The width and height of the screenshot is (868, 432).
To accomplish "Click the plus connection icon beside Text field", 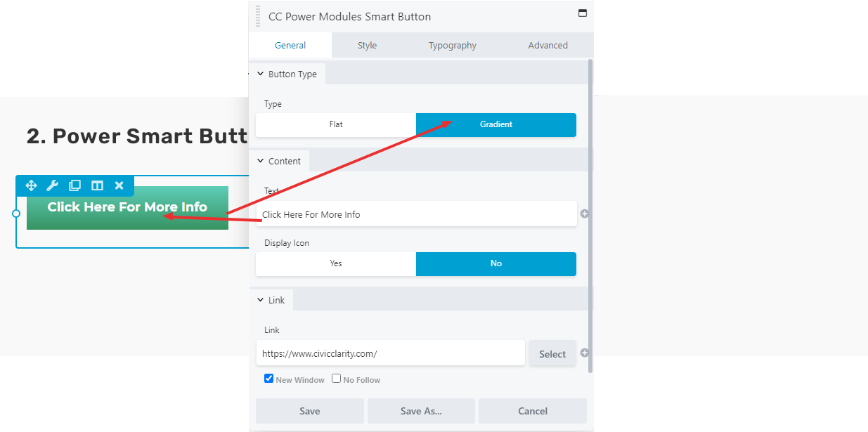I will tap(584, 214).
